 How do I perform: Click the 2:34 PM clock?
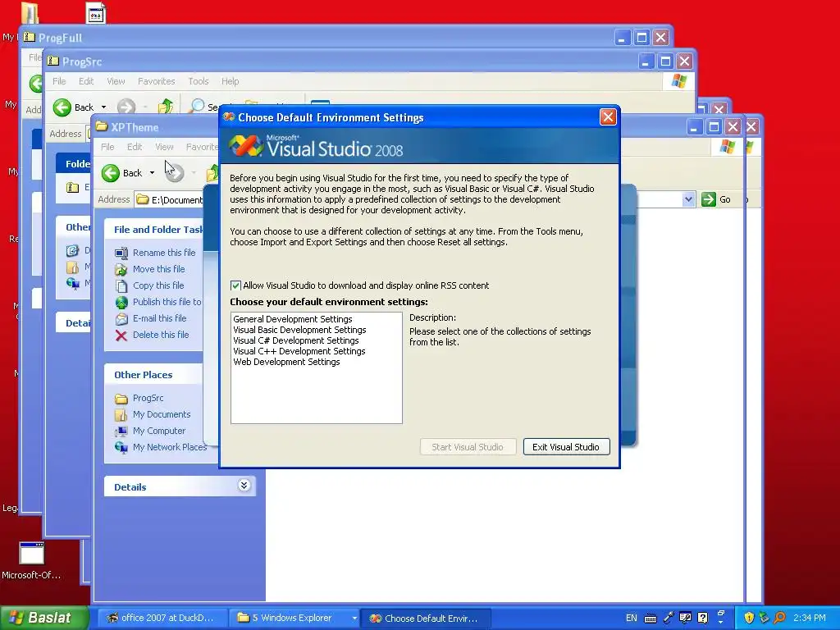click(x=809, y=618)
